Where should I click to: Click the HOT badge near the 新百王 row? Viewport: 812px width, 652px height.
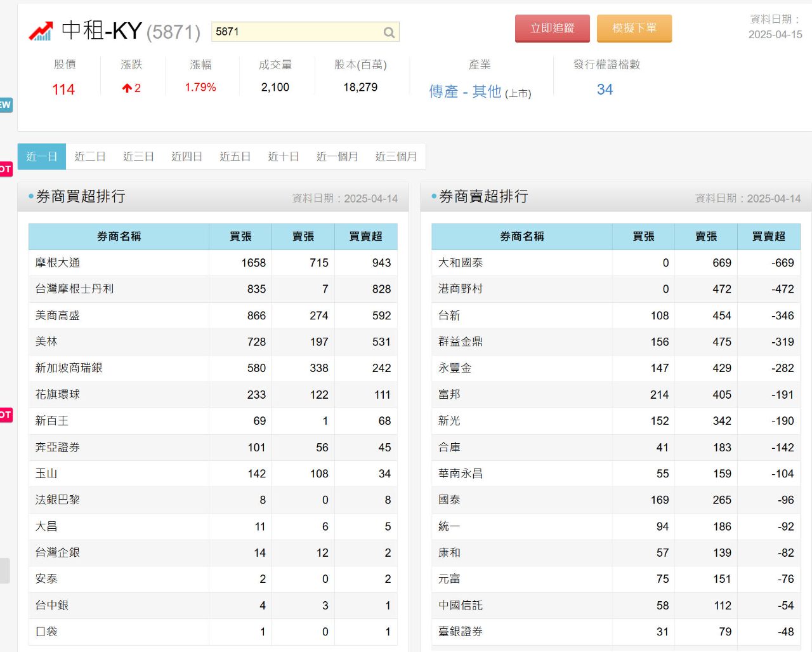click(x=4, y=415)
